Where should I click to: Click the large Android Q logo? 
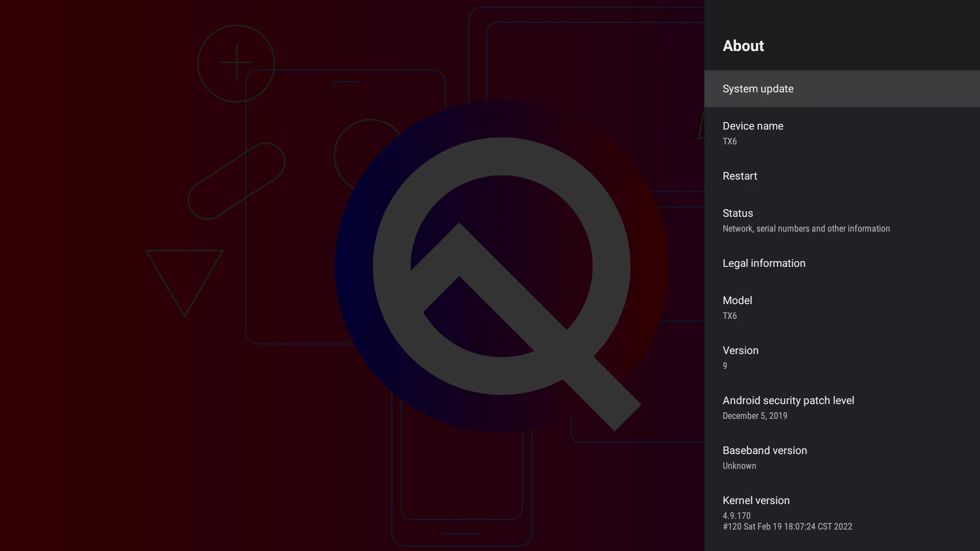[503, 265]
